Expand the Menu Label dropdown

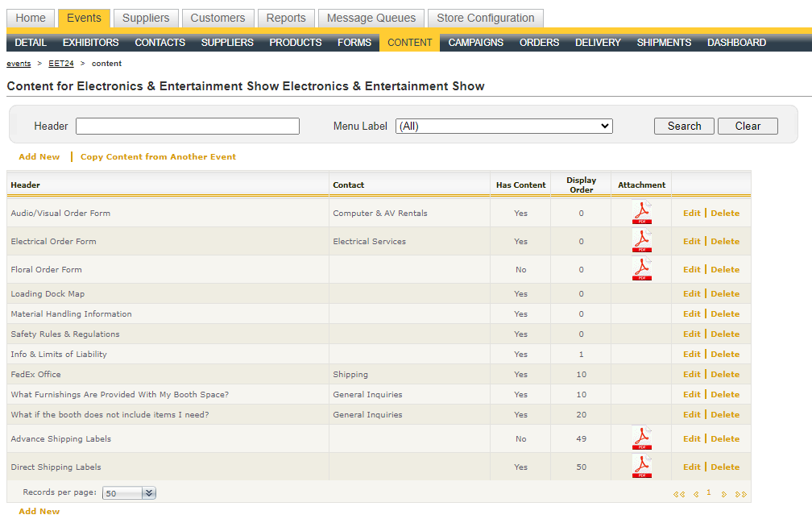point(503,127)
